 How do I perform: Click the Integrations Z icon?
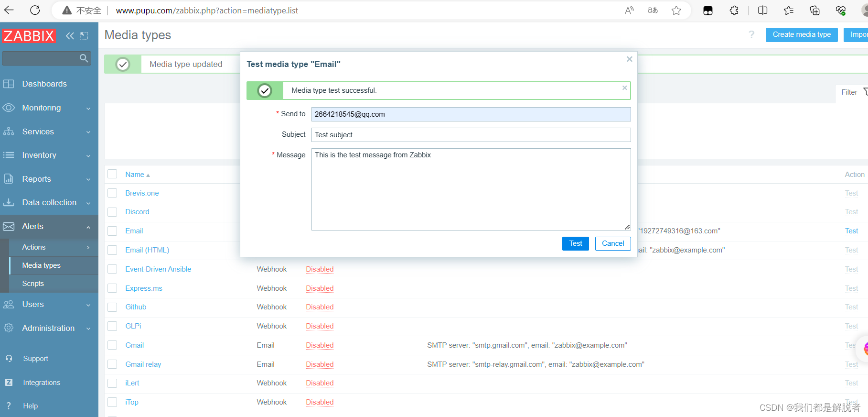(x=9, y=383)
